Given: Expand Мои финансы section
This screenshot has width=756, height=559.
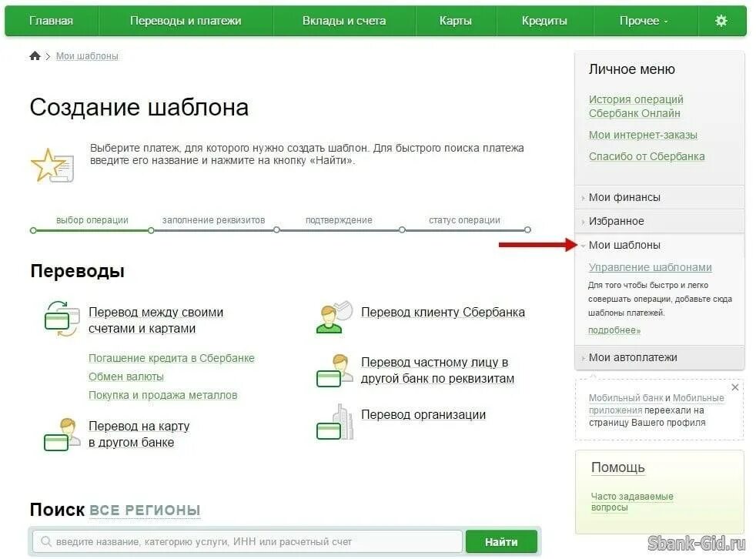Looking at the screenshot, I should 660,197.
